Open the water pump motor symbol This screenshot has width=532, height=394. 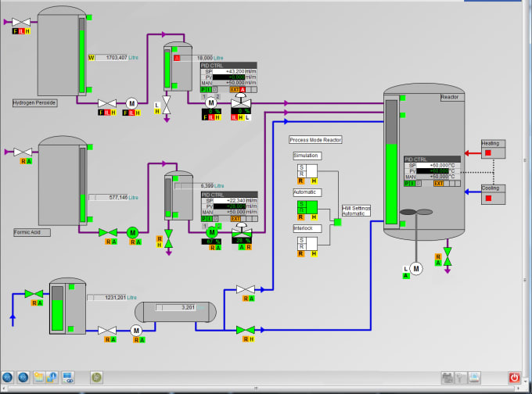[136, 331]
